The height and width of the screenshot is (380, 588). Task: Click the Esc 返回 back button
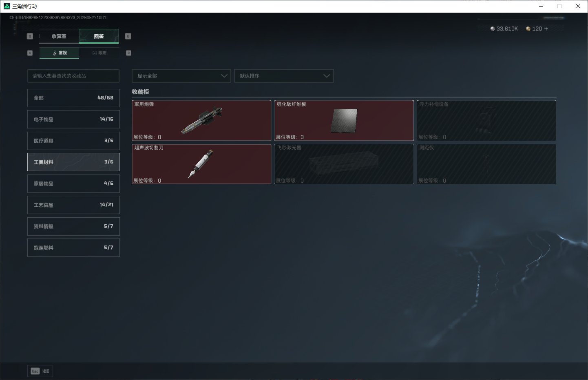coord(40,371)
